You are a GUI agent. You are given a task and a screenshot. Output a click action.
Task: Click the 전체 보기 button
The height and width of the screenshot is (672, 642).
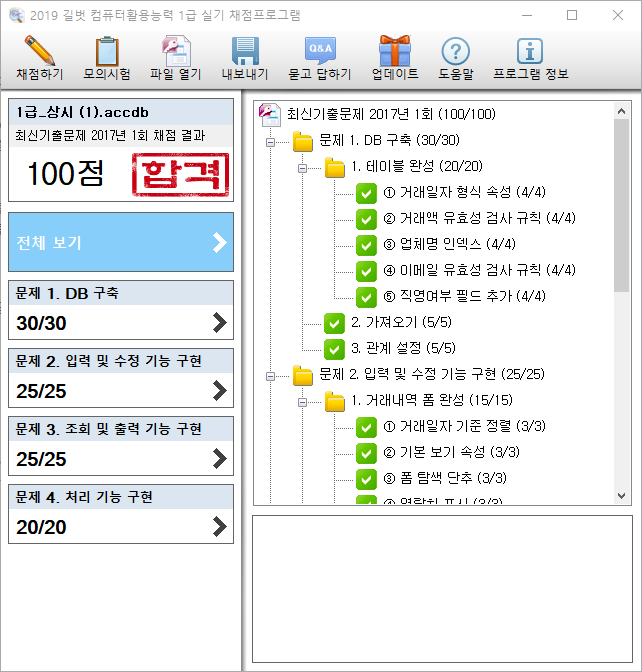point(120,242)
